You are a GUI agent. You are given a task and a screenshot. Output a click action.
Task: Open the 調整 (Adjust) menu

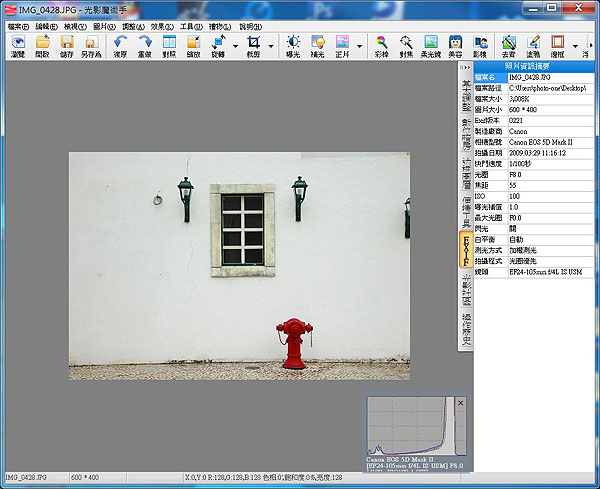pos(134,26)
